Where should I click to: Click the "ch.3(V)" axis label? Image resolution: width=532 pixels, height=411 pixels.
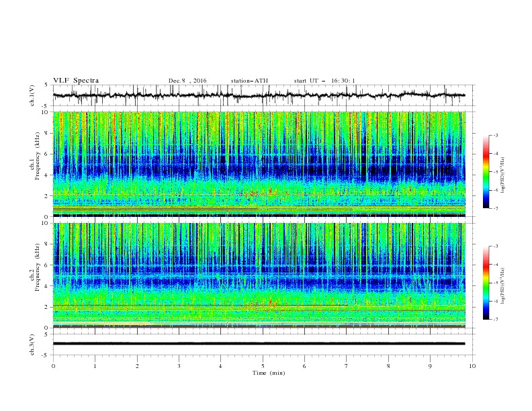32,345
